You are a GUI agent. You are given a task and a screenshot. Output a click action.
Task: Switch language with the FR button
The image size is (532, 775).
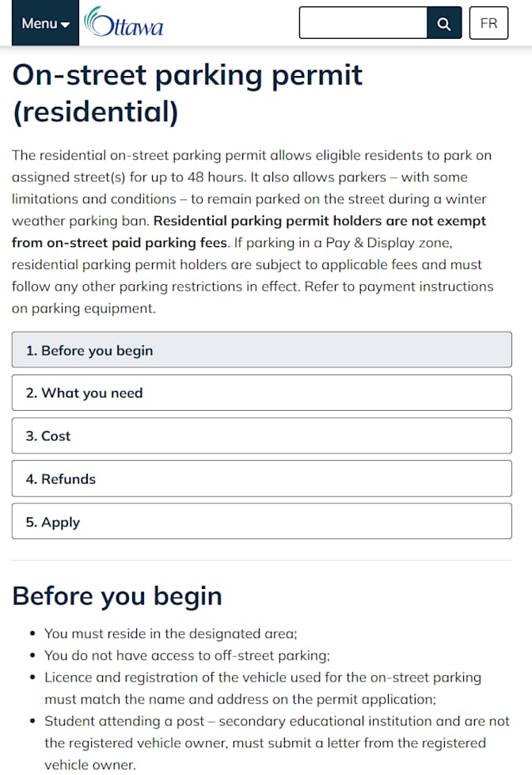pyautogui.click(x=488, y=23)
